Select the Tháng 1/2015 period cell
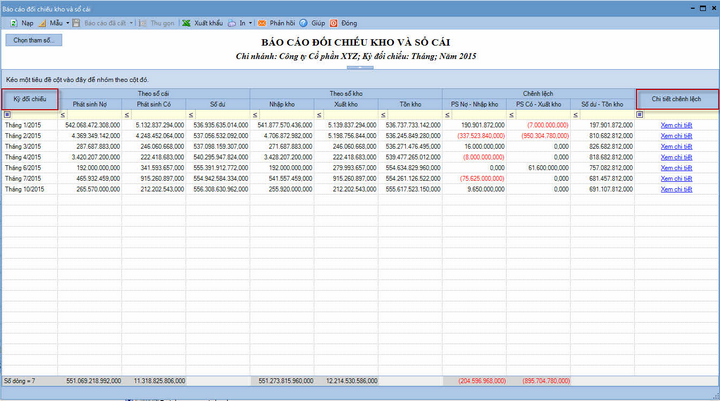This screenshot has height=401, width=720. pos(30,125)
